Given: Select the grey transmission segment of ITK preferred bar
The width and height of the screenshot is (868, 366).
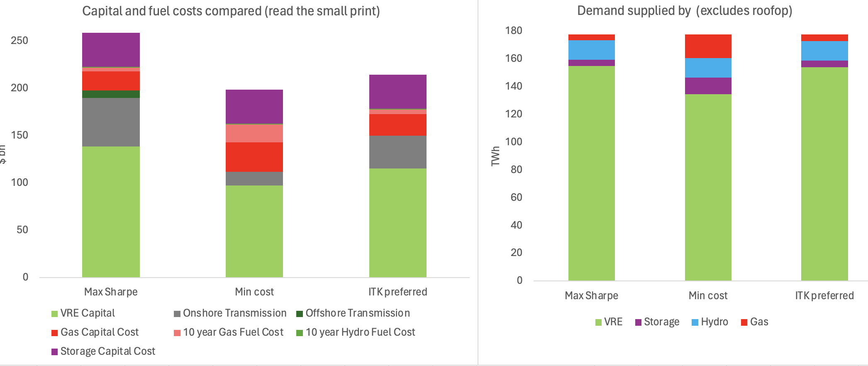Looking at the screenshot, I should [398, 152].
